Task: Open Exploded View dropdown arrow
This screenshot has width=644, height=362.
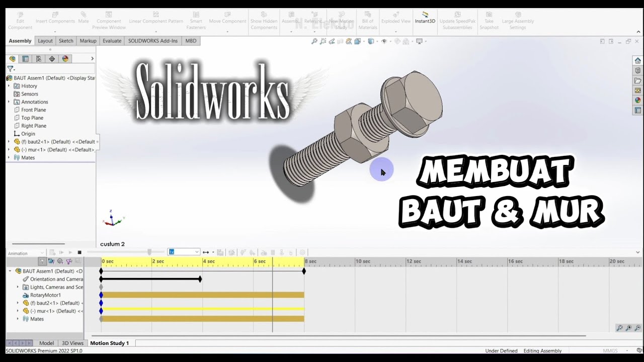Action: point(396,32)
